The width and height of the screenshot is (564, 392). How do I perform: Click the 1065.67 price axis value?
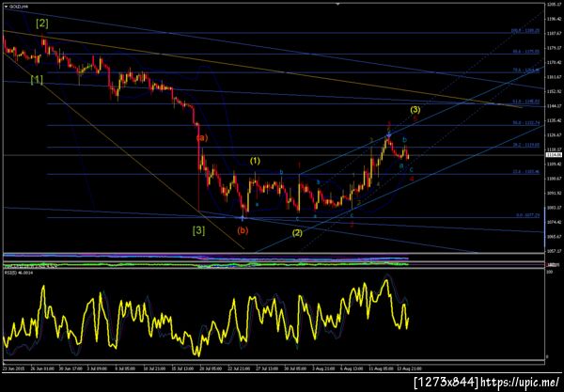click(x=555, y=237)
